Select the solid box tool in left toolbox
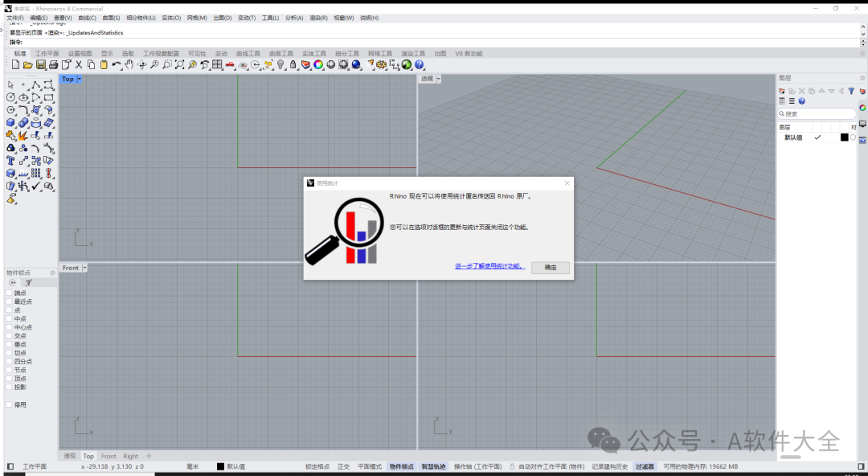This screenshot has width=868, height=476. 10,122
